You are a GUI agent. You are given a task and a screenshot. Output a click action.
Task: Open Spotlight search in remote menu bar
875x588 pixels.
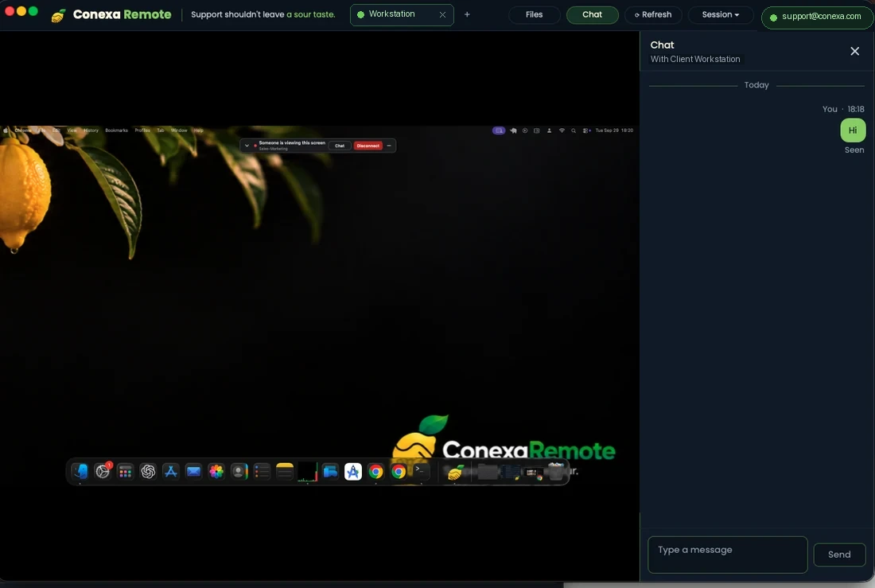point(573,130)
